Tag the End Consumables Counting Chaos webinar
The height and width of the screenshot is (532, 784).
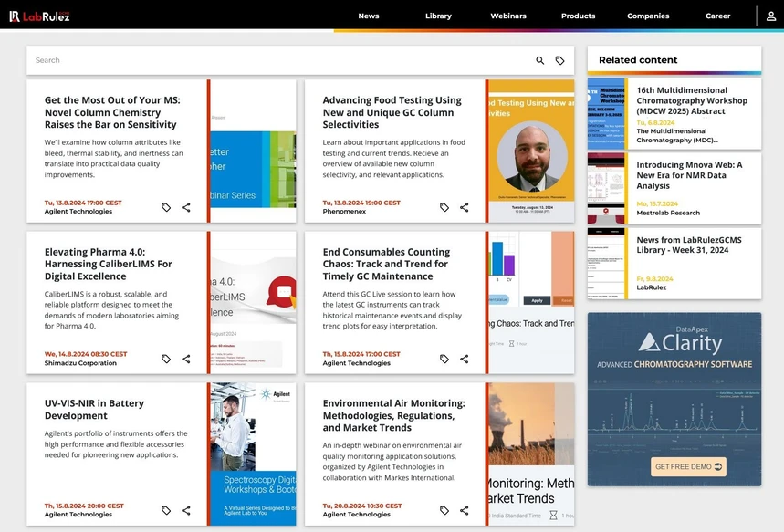444,359
